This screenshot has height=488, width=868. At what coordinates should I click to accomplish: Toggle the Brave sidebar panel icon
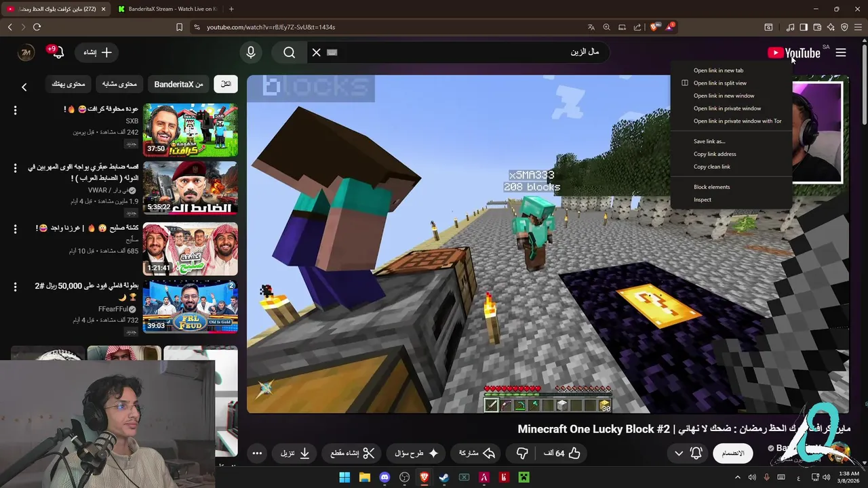click(x=804, y=27)
